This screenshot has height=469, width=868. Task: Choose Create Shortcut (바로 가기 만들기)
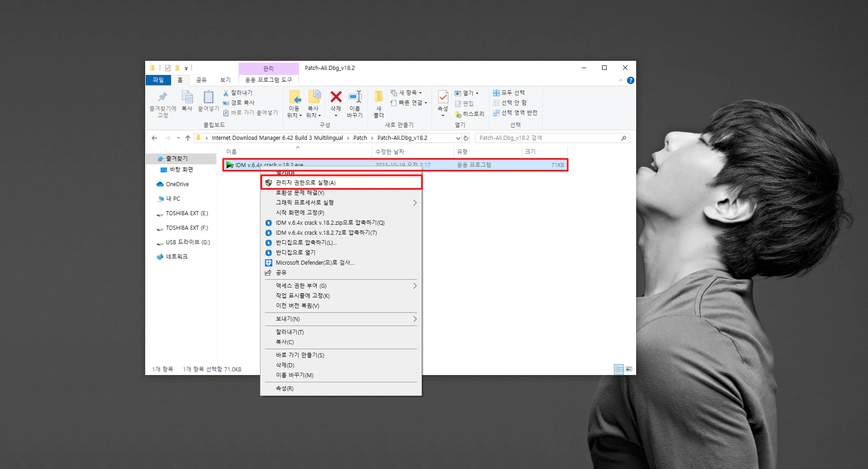pyautogui.click(x=341, y=355)
